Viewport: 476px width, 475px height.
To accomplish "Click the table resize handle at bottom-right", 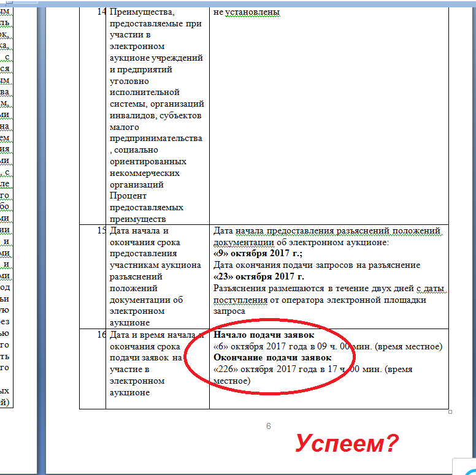I will pyautogui.click(x=450, y=412).
